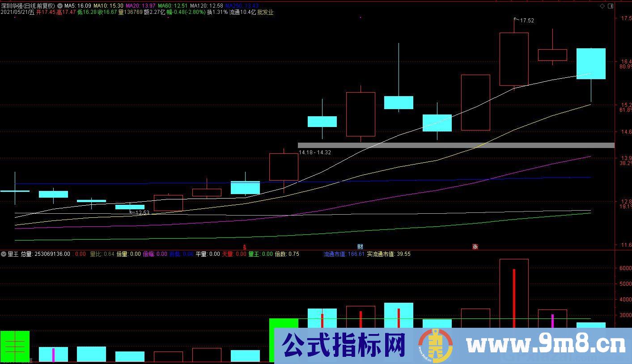Click the 批发业 industry link
The width and height of the screenshot is (632, 364).
(x=265, y=13)
